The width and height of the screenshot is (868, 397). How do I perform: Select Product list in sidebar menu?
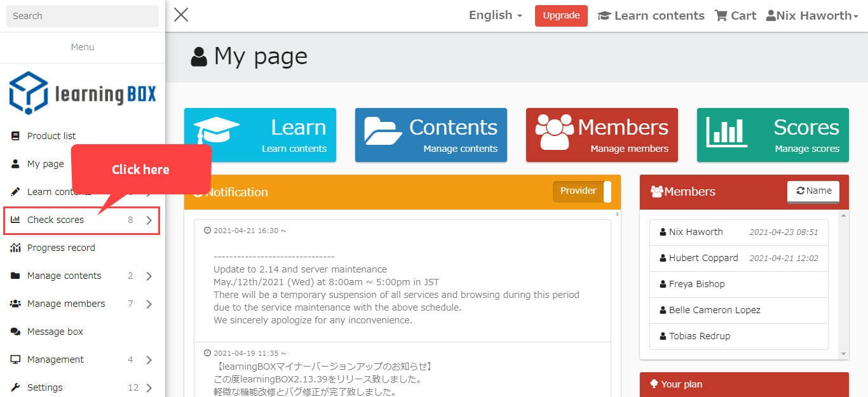coord(51,136)
